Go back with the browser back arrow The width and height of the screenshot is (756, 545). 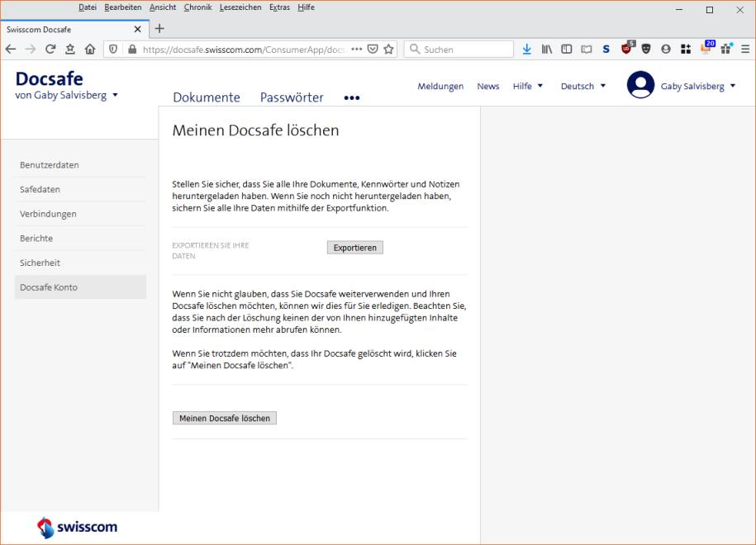11,50
